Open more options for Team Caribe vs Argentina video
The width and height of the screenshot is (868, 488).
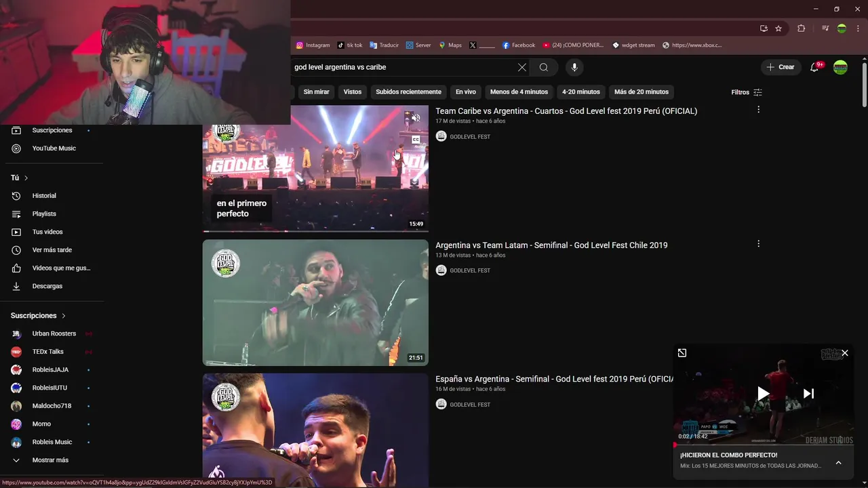[758, 109]
